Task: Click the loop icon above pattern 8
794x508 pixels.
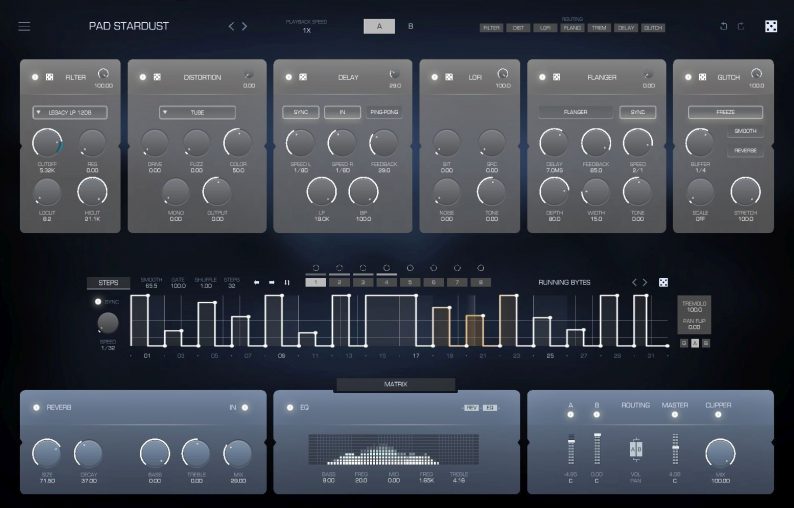Action: (481, 268)
